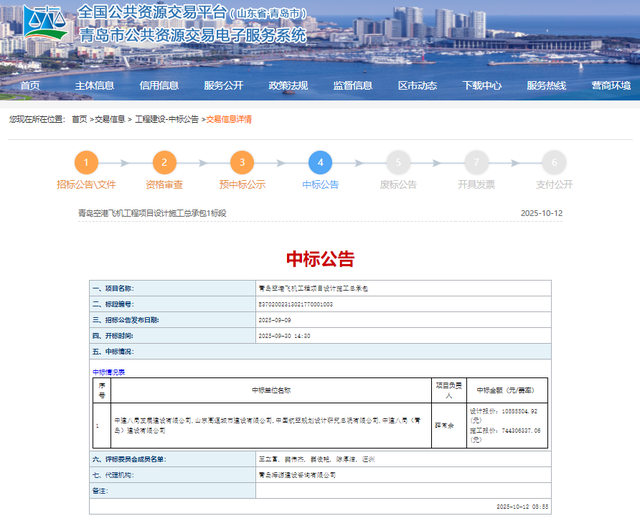Click 交易信息 in the breadcrumb
This screenshot has height=521, width=640.
[x=110, y=119]
